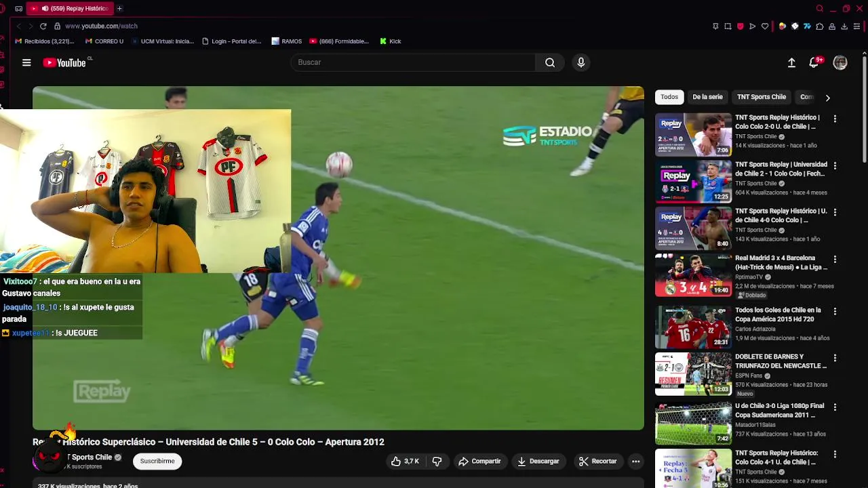The image size is (868, 488).
Task: Open the red ad blocker shield
Action: click(x=740, y=26)
